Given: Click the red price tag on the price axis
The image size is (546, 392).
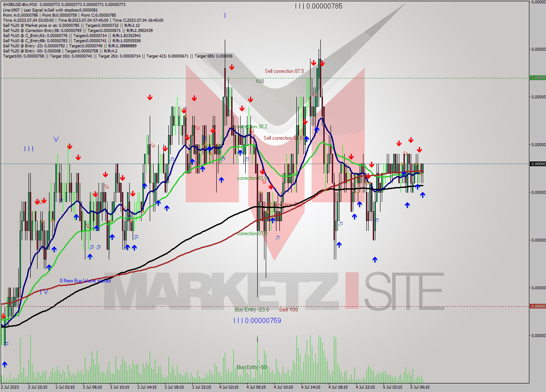Looking at the screenshot, I should (x=537, y=306).
